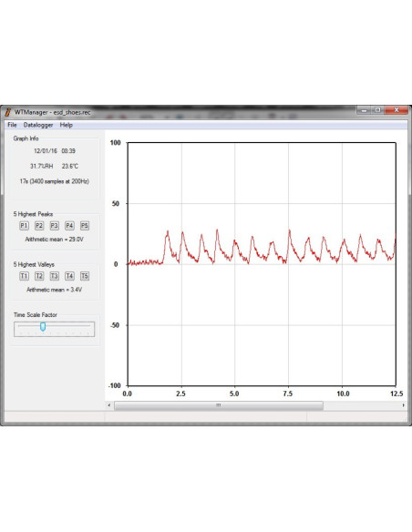Image resolution: width=412 pixels, height=532 pixels.
Task: Select valley button T3
Action: [x=55, y=276]
